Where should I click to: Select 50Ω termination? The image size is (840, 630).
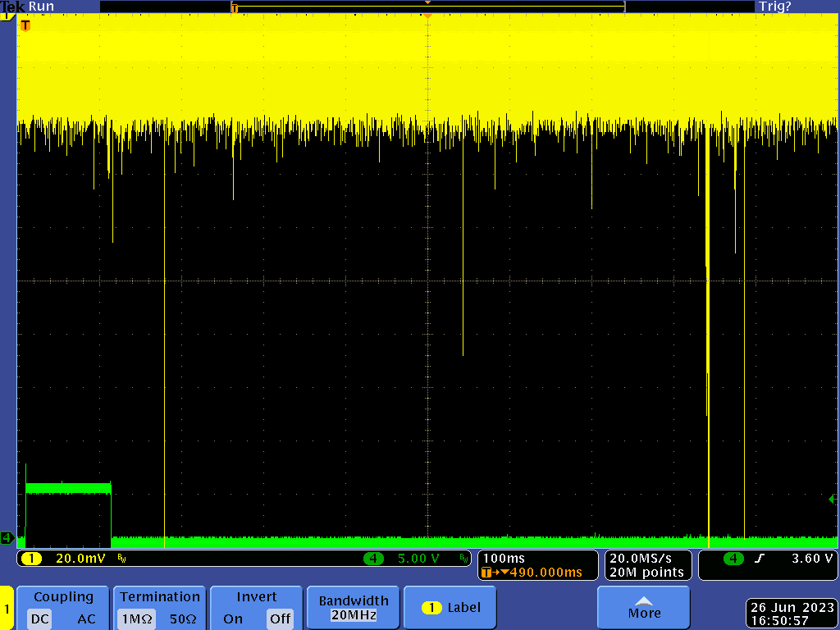pos(185,619)
